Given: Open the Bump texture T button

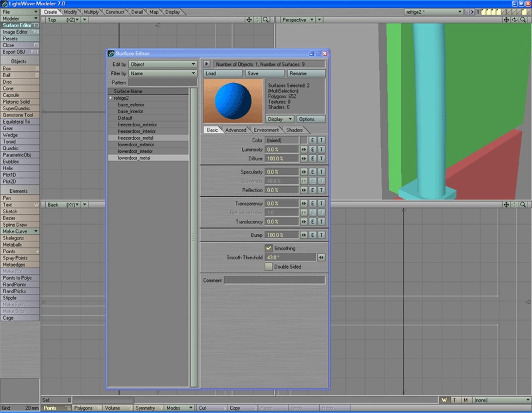Looking at the screenshot, I should point(321,235).
